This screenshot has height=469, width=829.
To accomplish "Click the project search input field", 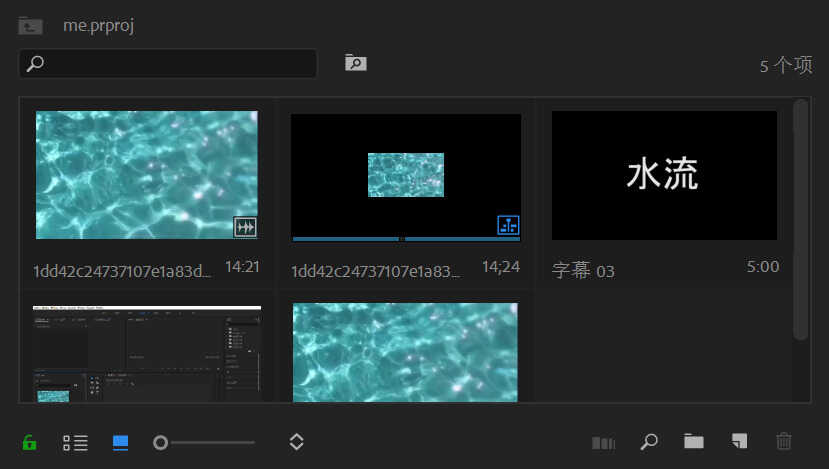I will tap(168, 63).
